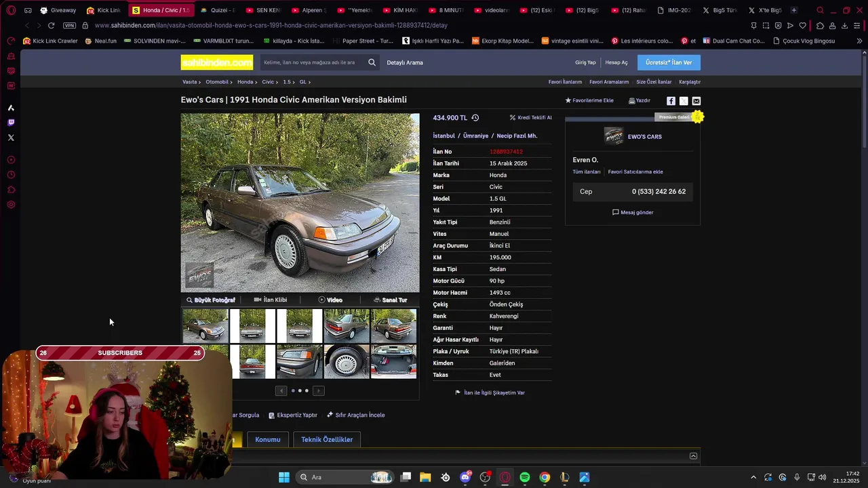
Task: Show next gallery thumbnails page arrow
Action: (319, 390)
